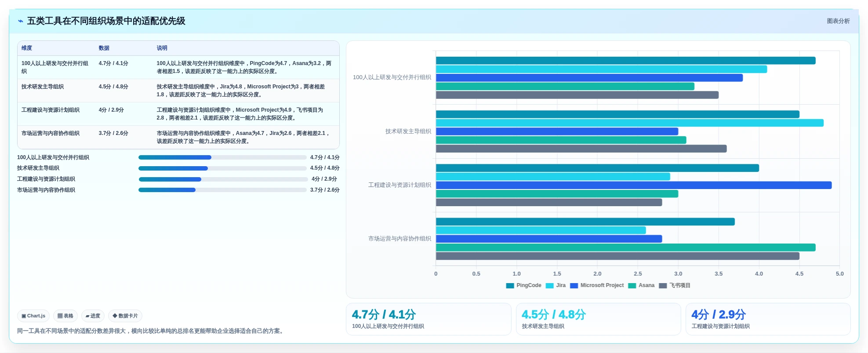The width and height of the screenshot is (868, 353).
Task: Toggle the Microsoft Project legend swatch
Action: pos(574,286)
